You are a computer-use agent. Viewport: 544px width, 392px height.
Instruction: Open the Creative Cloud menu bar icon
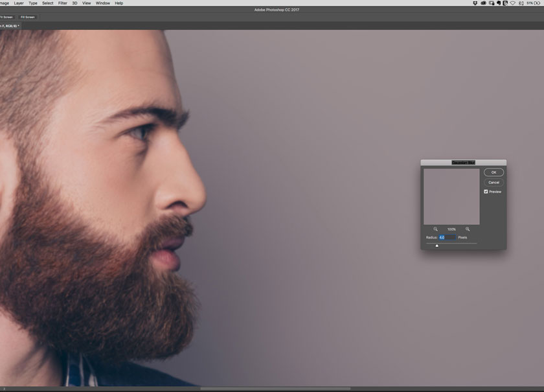click(483, 3)
